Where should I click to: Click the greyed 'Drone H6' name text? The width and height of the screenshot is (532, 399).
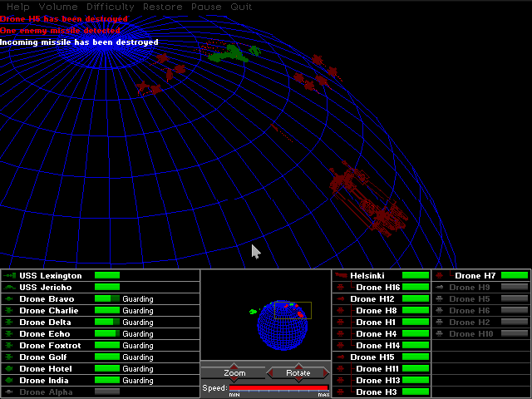click(470, 310)
